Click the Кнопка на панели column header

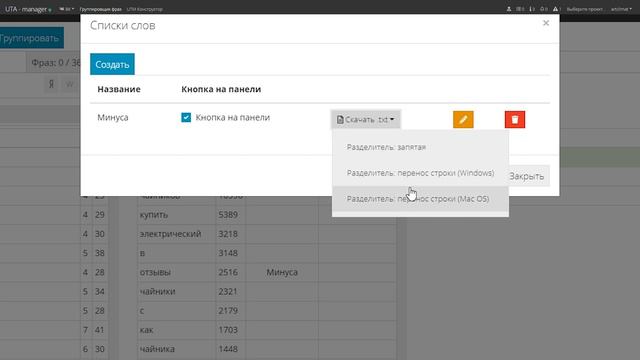[221, 89]
